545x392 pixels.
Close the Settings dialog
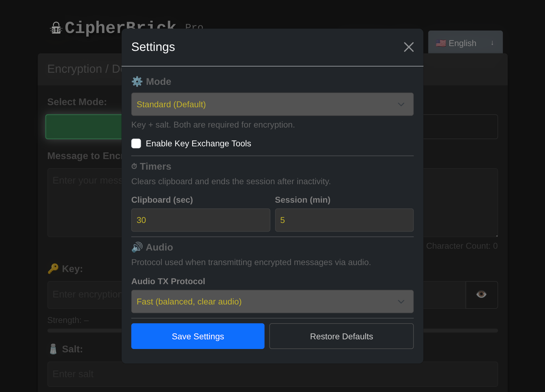[409, 47]
